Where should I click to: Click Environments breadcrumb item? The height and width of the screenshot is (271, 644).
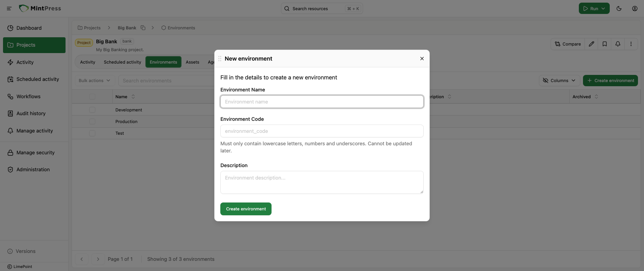178,28
